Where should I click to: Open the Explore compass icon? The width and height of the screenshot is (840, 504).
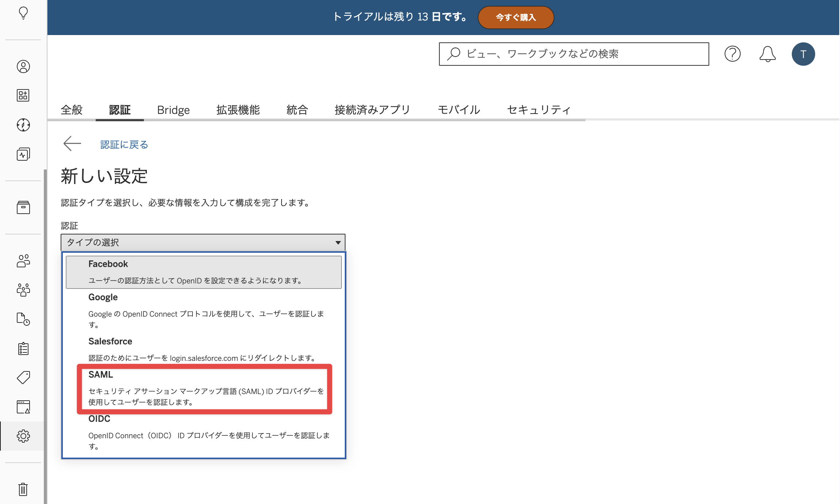[23, 125]
